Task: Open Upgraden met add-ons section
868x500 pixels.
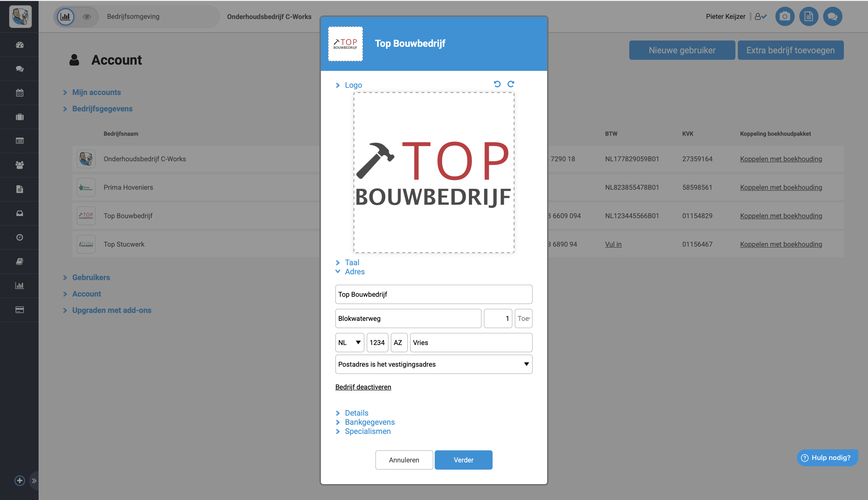Action: [x=112, y=311]
